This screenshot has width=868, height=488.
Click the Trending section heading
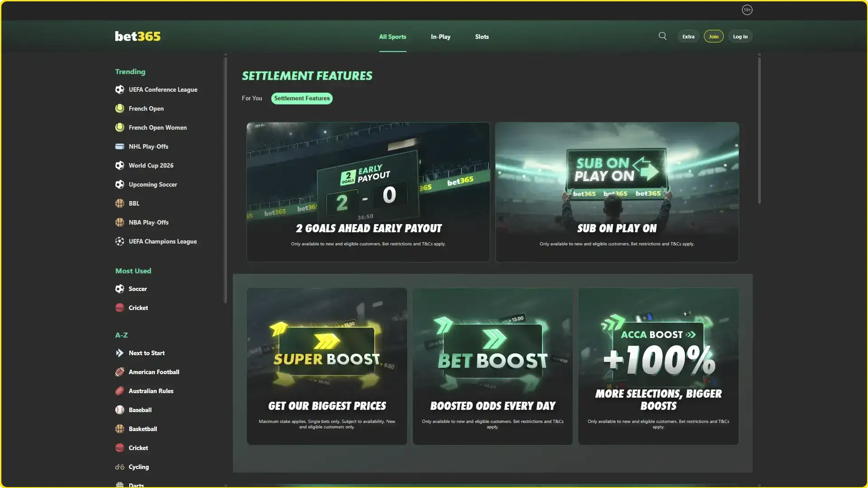pyautogui.click(x=130, y=71)
